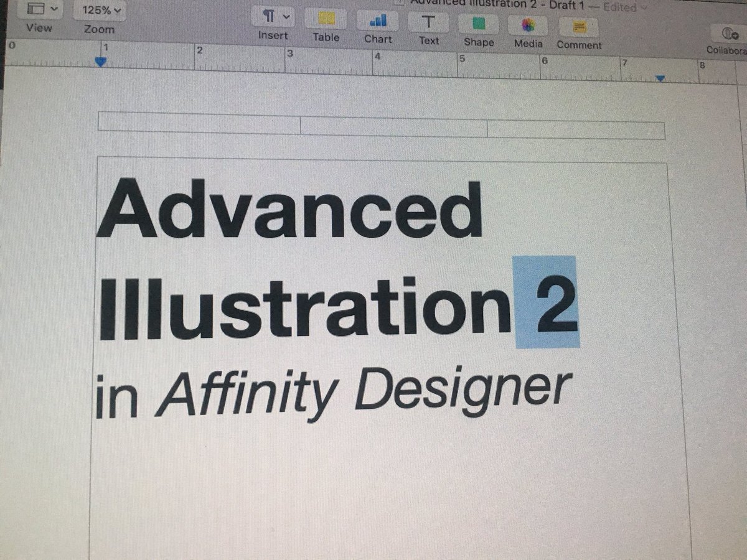Insert a shape using the Shape icon
Image resolution: width=747 pixels, height=560 pixels.
point(479,24)
